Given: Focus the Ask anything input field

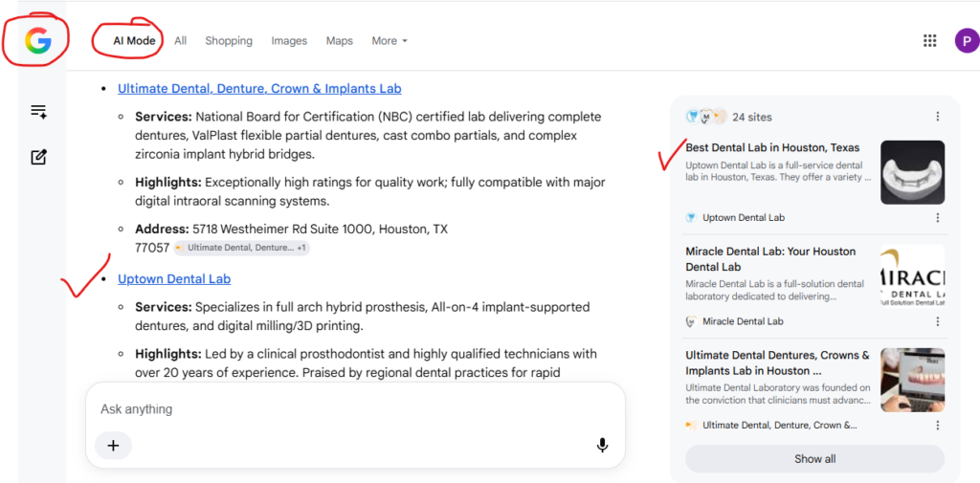Looking at the screenshot, I should coord(355,409).
